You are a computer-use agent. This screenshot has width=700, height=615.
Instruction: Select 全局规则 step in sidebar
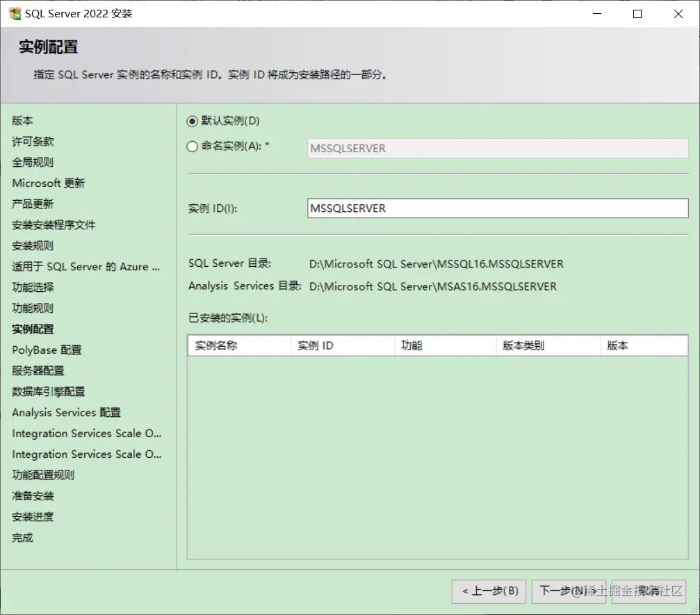pos(33,163)
